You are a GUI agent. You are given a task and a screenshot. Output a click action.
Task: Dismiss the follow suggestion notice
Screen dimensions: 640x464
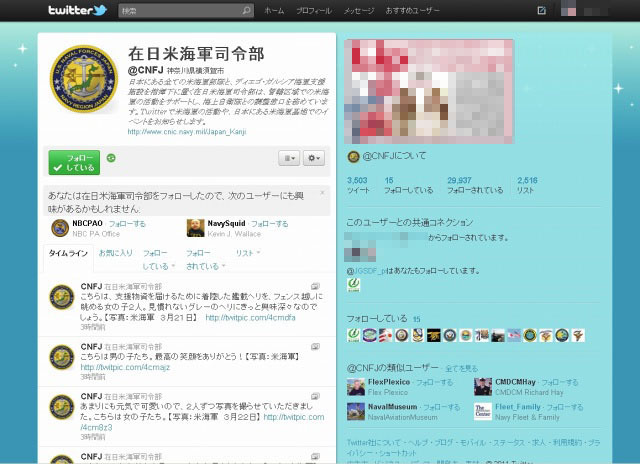(x=322, y=192)
